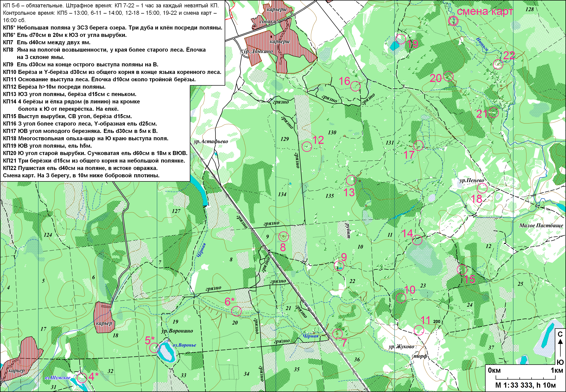The height and width of the screenshot is (392, 566).
Task: Select control point circle 21
Action: (494, 113)
